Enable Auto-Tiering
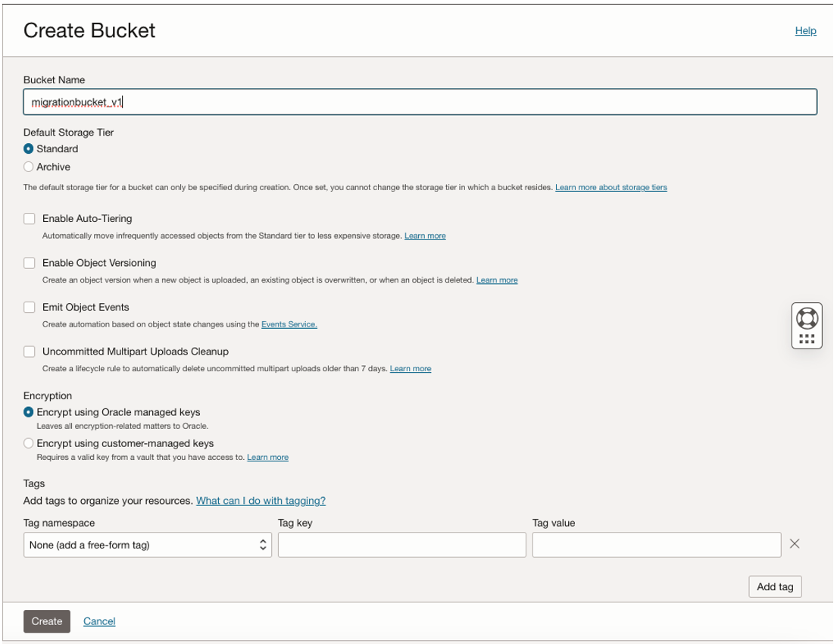This screenshot has height=644, width=837. pyautogui.click(x=30, y=218)
